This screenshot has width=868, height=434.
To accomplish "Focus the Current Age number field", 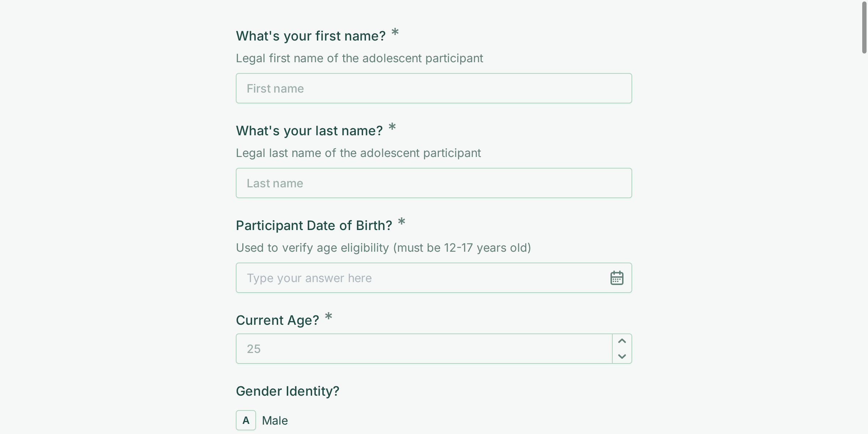I will (x=423, y=349).
